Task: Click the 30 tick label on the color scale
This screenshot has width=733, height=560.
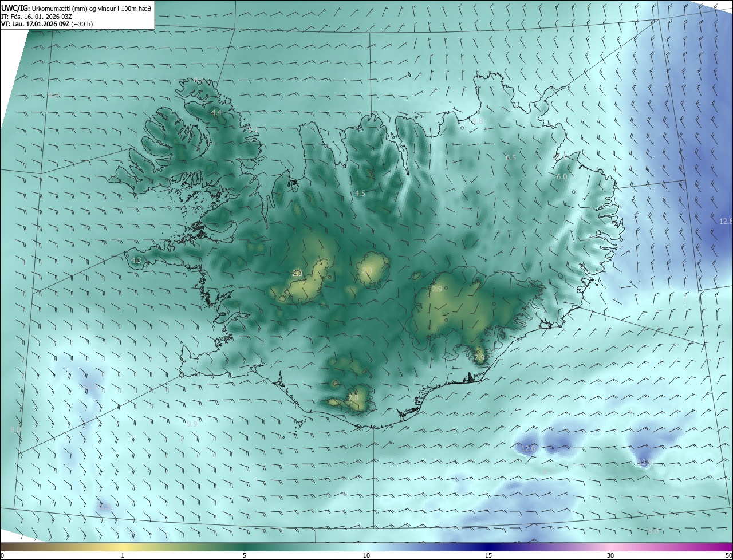Action: tap(610, 555)
